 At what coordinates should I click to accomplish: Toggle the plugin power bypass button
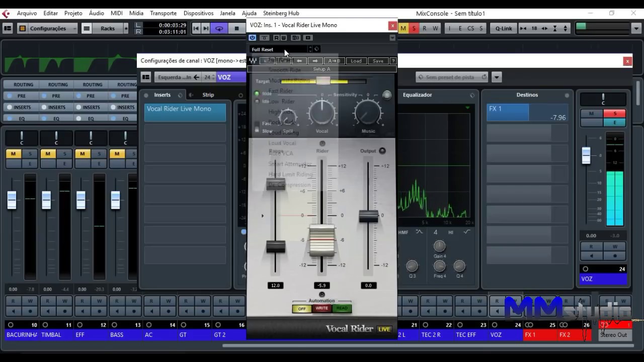(x=253, y=38)
